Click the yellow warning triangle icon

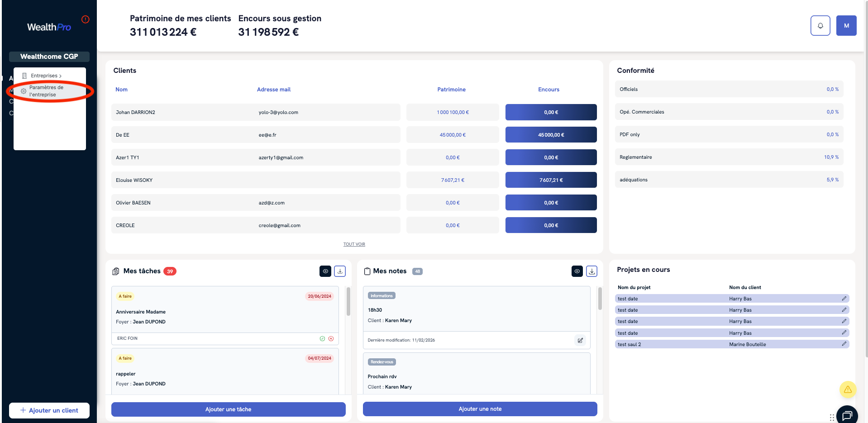[848, 390]
